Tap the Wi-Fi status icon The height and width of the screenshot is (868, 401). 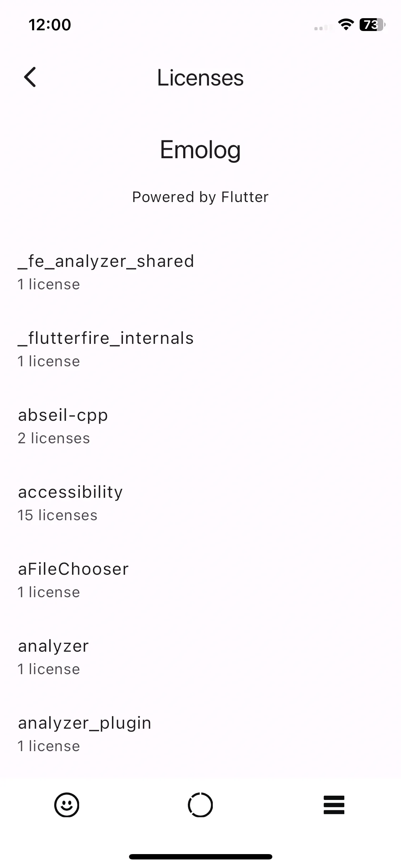click(x=346, y=25)
